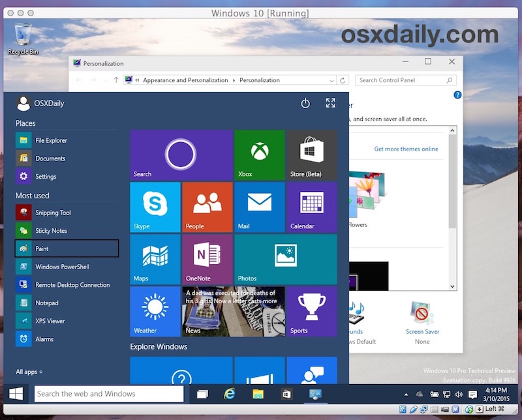Open the News live tile

click(x=234, y=312)
